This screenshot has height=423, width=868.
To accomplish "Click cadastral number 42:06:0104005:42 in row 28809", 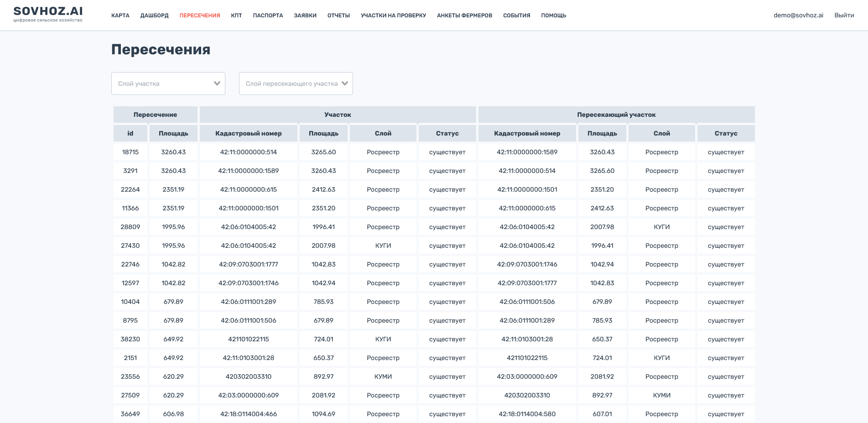I will (x=249, y=227).
